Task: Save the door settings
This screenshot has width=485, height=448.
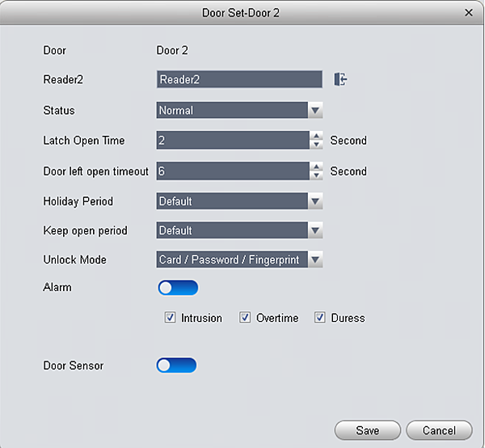Action: tap(368, 430)
